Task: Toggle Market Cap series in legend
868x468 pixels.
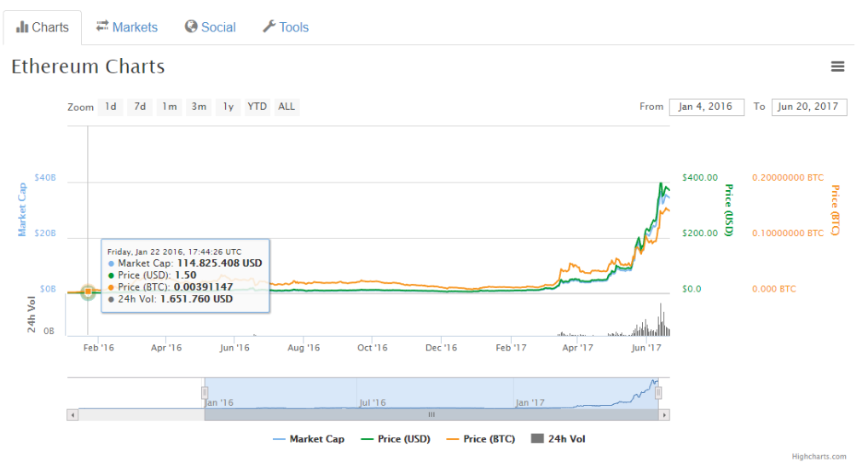Action: tap(309, 439)
